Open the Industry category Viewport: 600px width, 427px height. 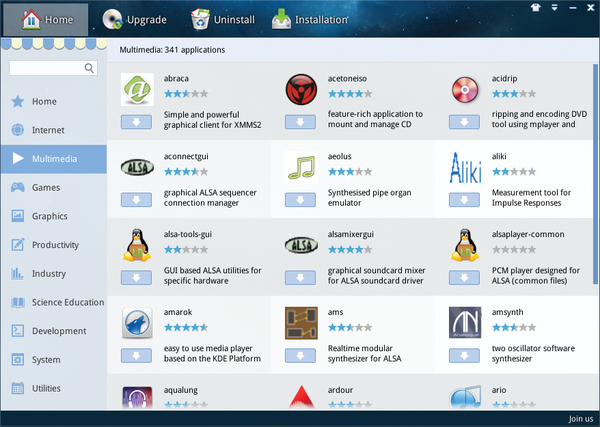tap(54, 274)
